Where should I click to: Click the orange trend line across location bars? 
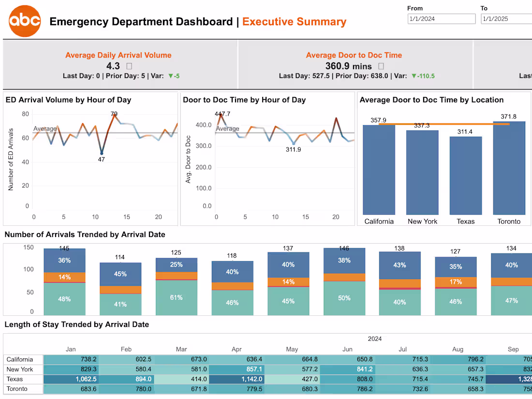(445, 124)
